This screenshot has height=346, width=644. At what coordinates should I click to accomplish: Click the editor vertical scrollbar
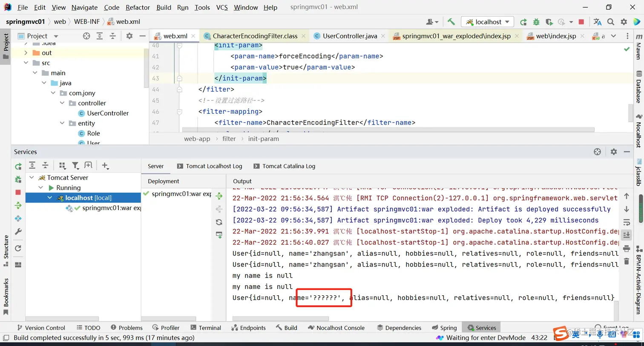(x=631, y=113)
